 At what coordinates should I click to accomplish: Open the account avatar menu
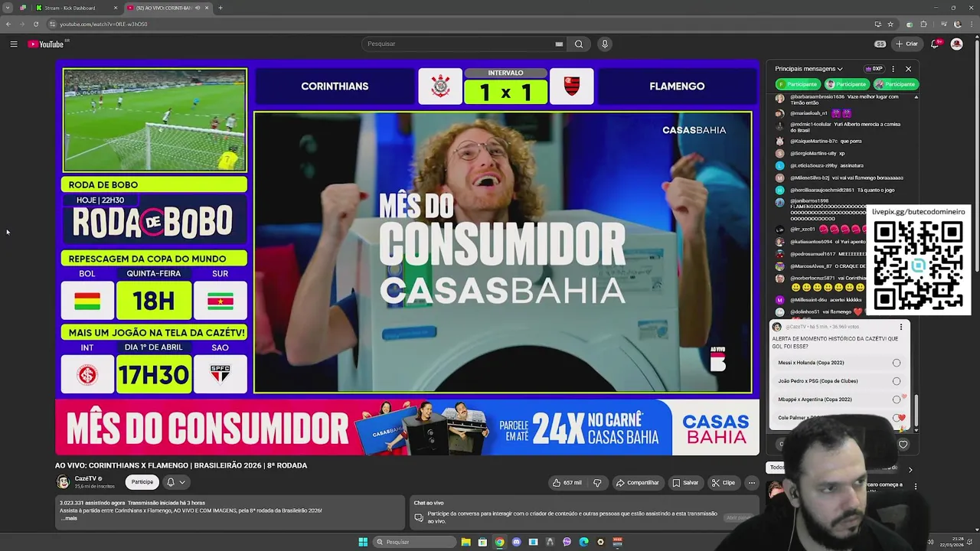[x=956, y=44]
